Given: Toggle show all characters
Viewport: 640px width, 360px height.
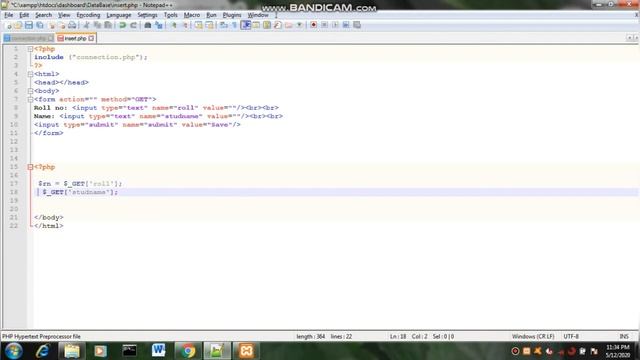Looking at the screenshot, I should point(234,25).
